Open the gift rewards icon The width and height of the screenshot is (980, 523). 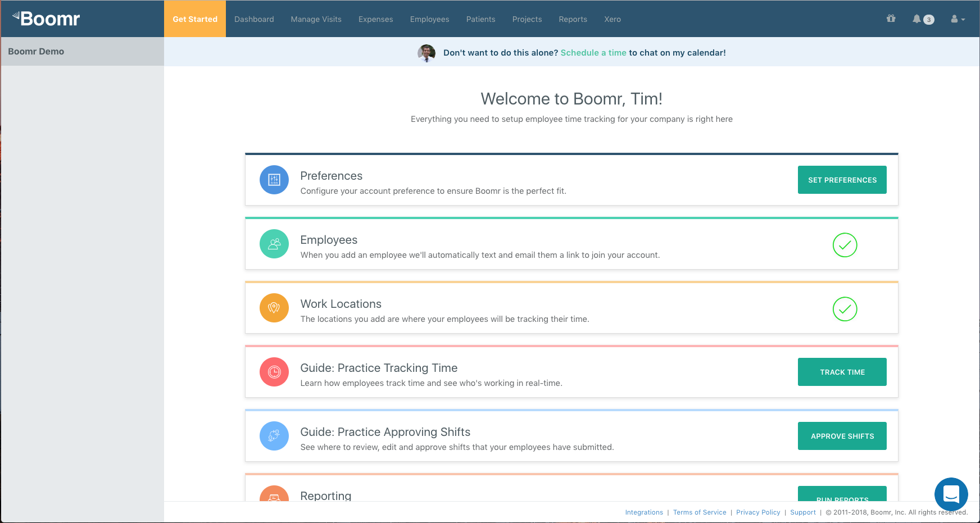tap(891, 19)
